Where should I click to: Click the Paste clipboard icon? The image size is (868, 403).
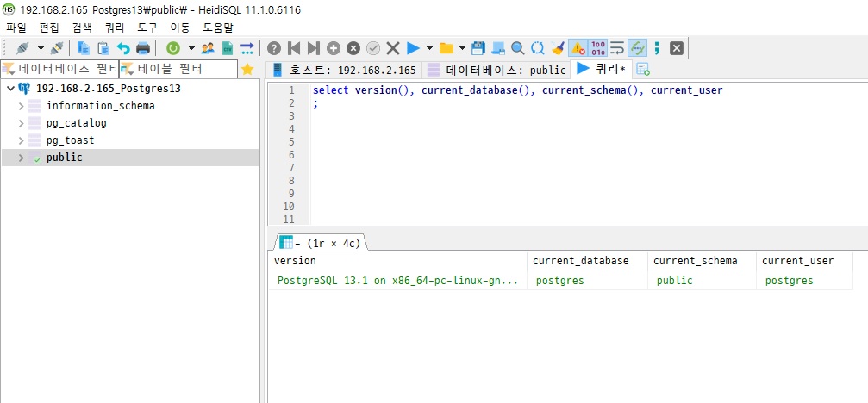pyautogui.click(x=103, y=48)
